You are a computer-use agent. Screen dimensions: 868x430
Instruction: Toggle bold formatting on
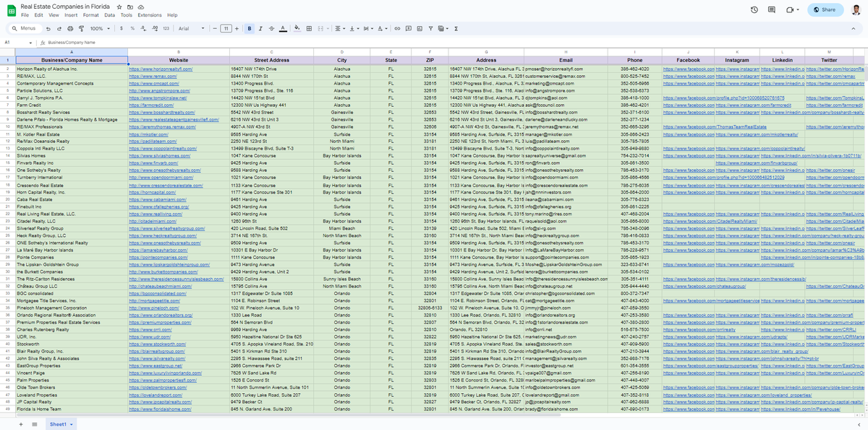point(250,28)
